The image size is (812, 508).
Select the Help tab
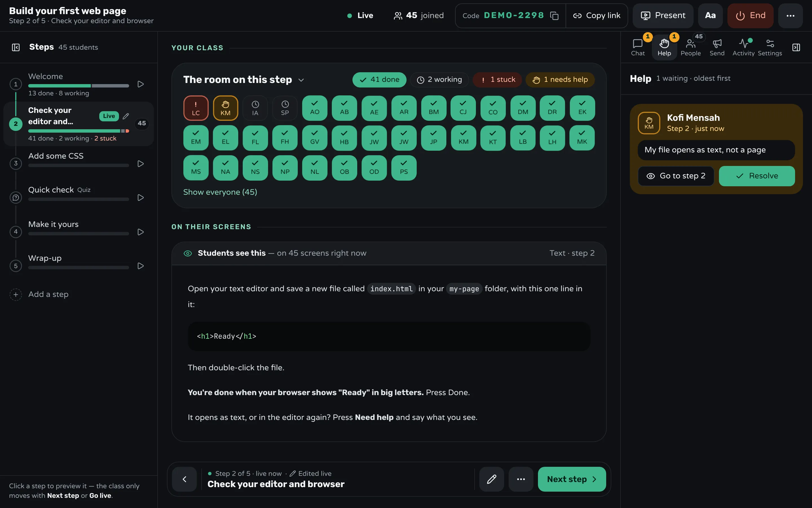pos(664,47)
